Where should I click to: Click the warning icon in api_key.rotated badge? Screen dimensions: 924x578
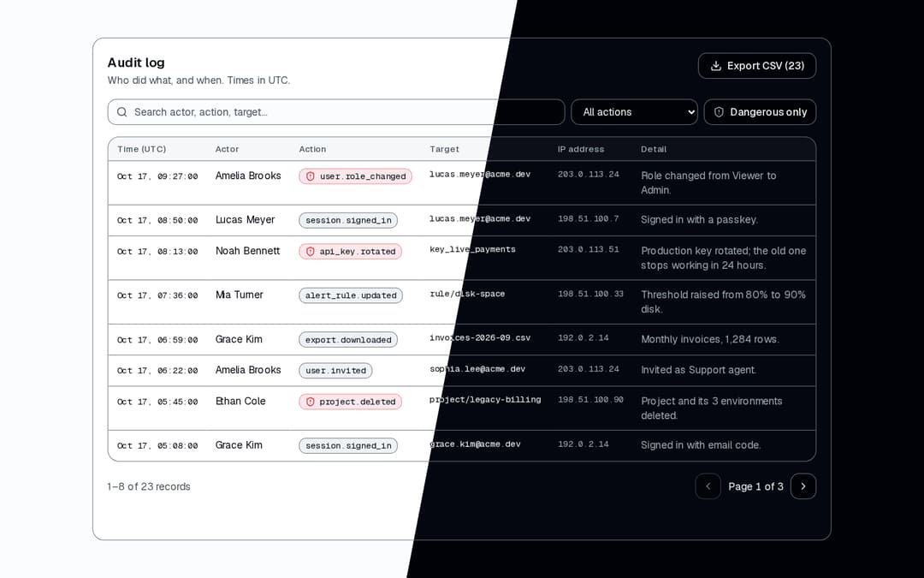coord(311,251)
